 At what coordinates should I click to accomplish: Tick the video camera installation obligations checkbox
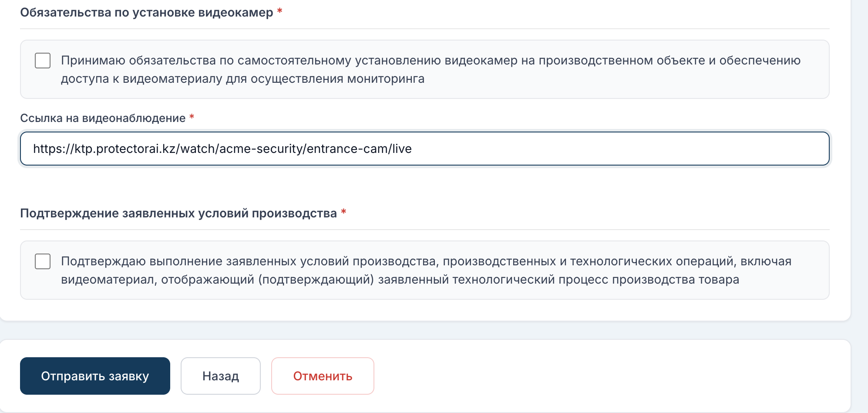[x=43, y=61]
